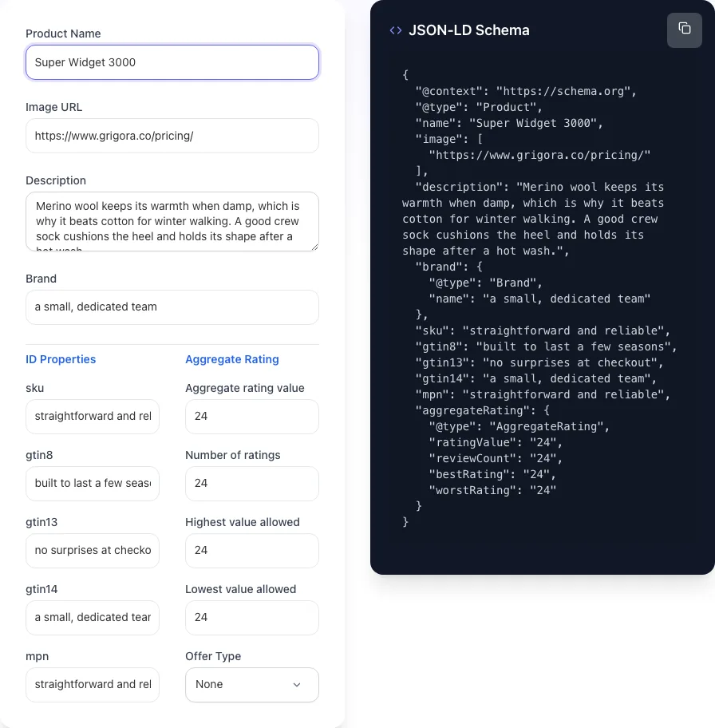Click the "@type": "Product" line
The image size is (715, 728).
coord(479,107)
